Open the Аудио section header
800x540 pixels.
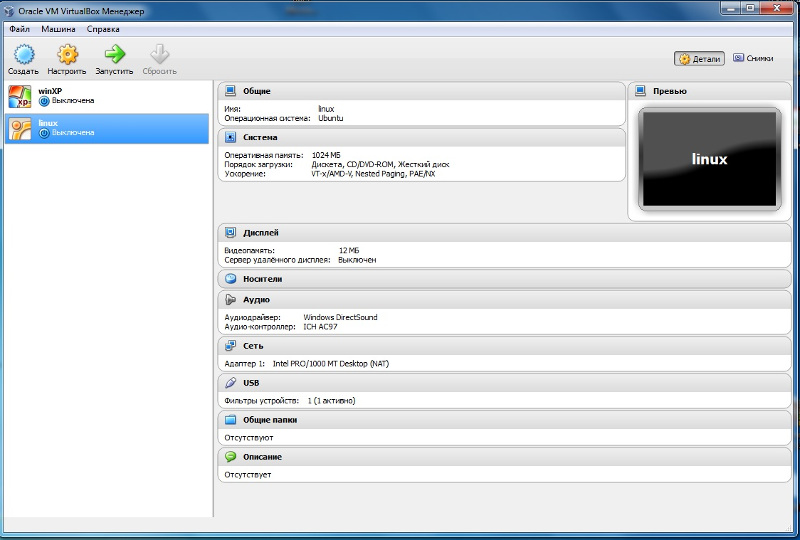click(504, 300)
